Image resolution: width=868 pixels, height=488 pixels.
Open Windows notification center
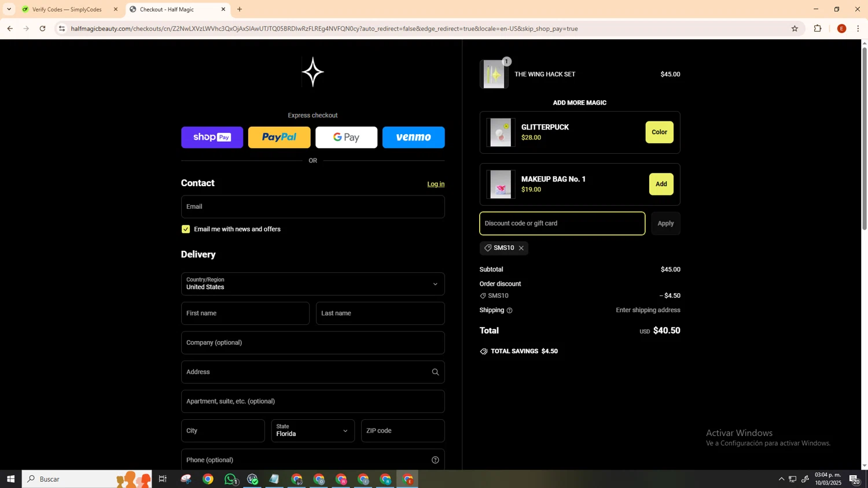[x=854, y=479]
